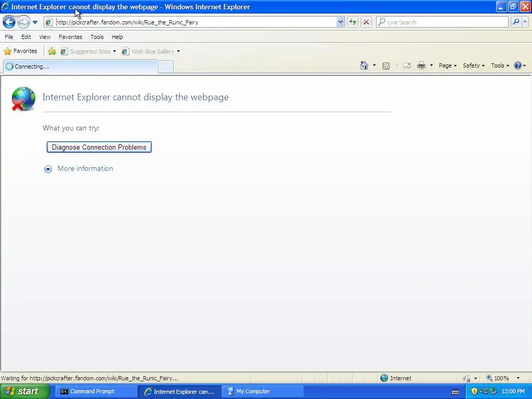Expand the More information arrow icon
532x399 pixels.
tap(48, 169)
